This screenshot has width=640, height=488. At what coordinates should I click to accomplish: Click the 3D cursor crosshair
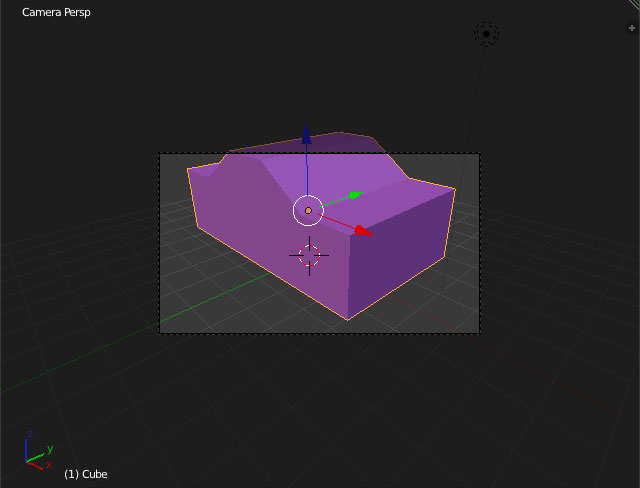(x=310, y=256)
